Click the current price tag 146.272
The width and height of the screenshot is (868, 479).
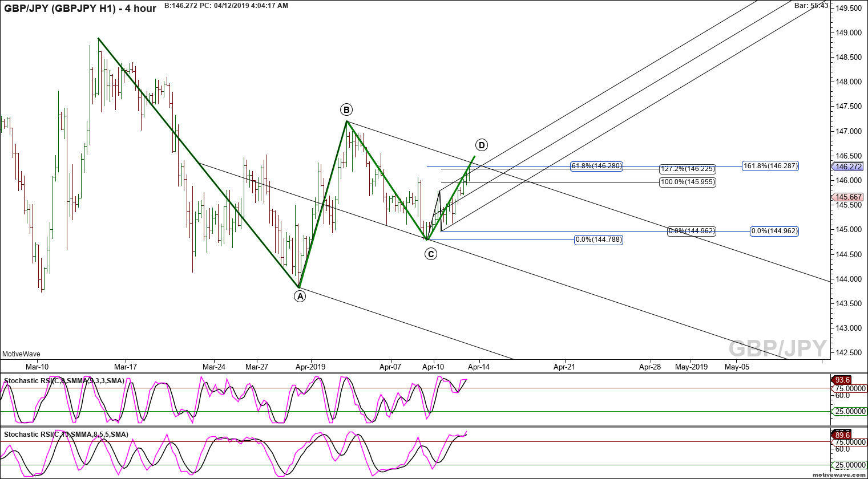[848, 167]
